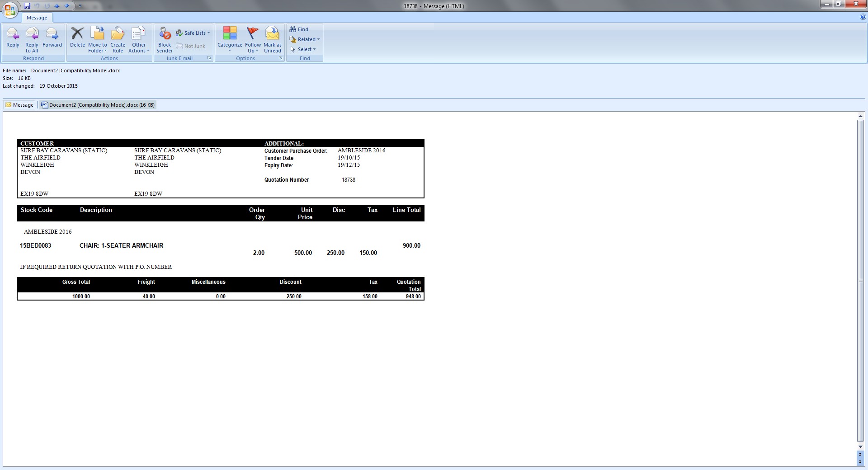Screen dimensions: 868x470
Task: Mark as Unread
Action: tap(273, 40)
